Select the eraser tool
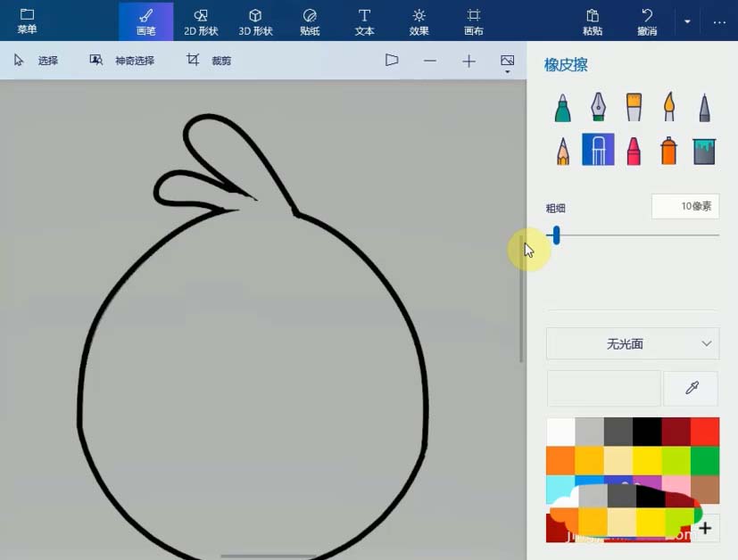Viewport: 738px width, 560px height. 598,150
